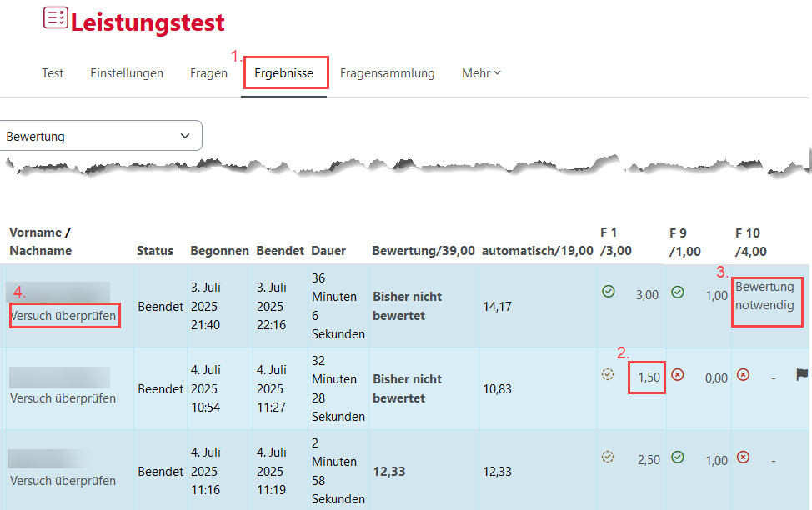The width and height of the screenshot is (812, 510).
Task: Open the Fragen tab
Action: (x=208, y=72)
